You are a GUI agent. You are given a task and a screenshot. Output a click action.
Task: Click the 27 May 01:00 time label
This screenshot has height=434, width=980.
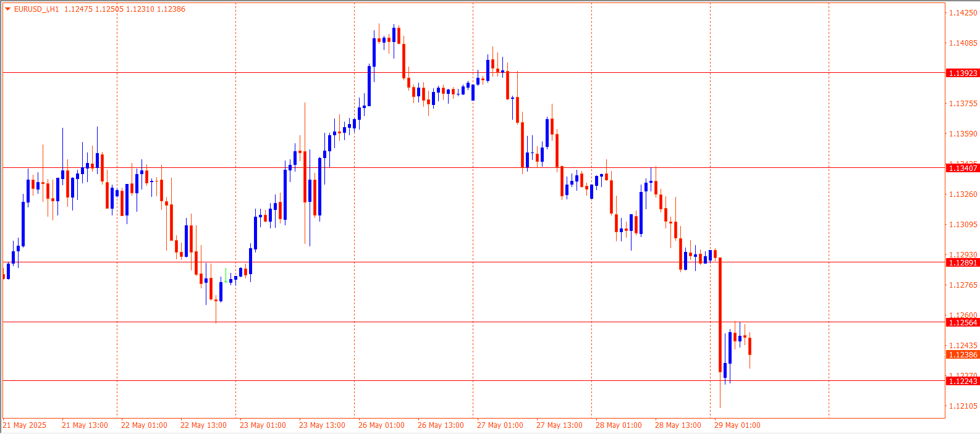(500, 425)
